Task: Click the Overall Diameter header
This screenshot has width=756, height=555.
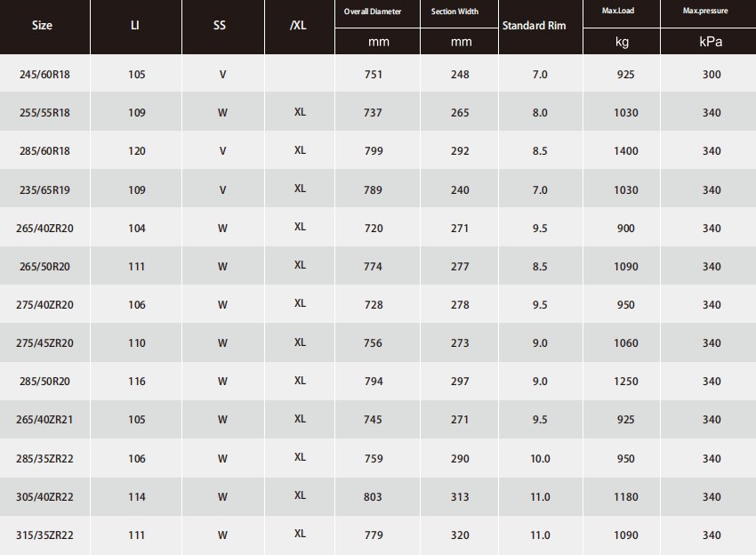Action: point(373,12)
